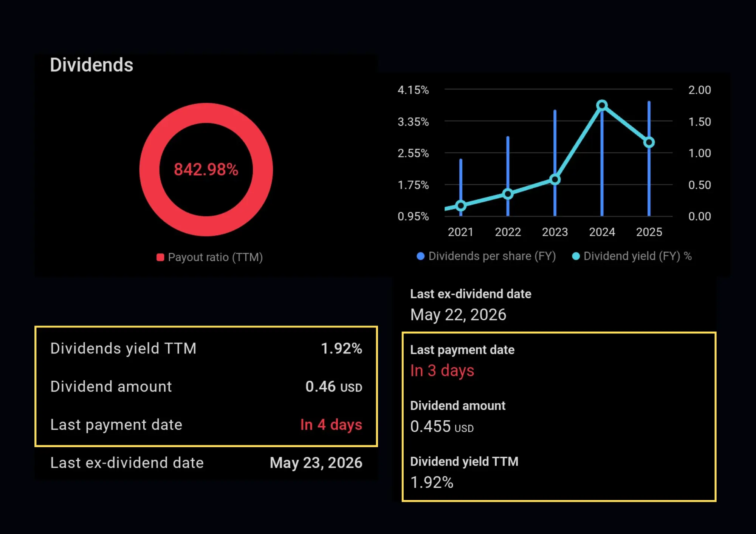
Task: Click the 4.15% yield axis label
Action: (x=413, y=90)
